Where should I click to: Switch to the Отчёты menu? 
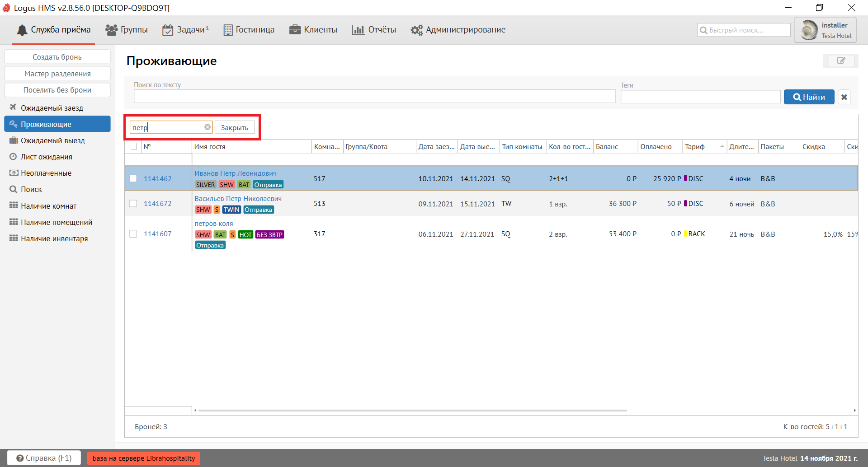(x=374, y=30)
